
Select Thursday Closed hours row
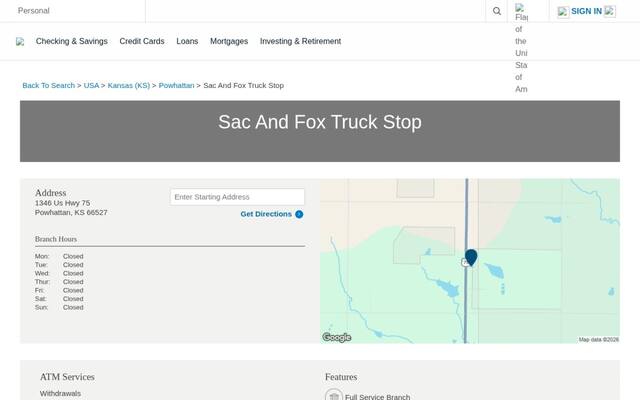click(59, 282)
